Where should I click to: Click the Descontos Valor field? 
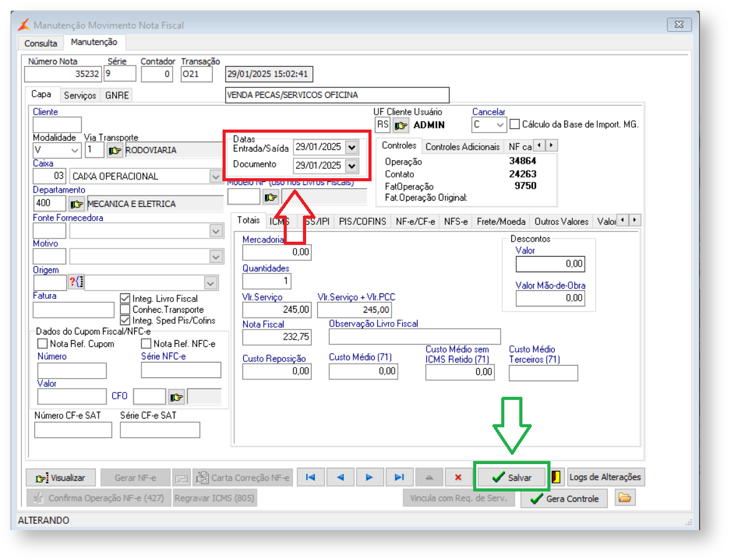tap(550, 263)
